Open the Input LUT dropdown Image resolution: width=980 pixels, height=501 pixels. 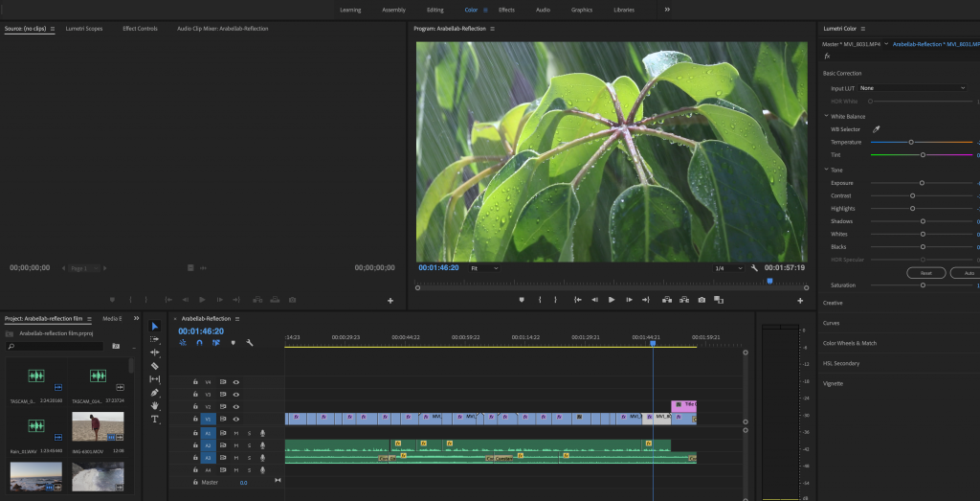click(x=912, y=88)
